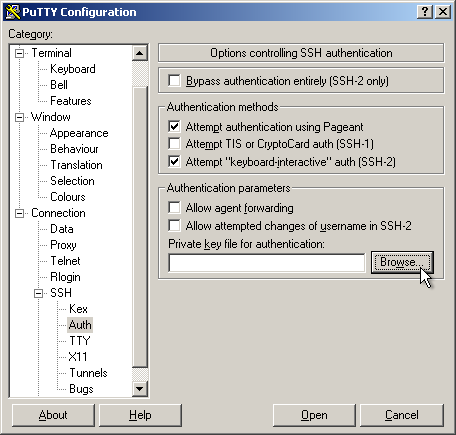The image size is (456, 435).
Task: Click Browse to choose private key
Action: tap(402, 262)
